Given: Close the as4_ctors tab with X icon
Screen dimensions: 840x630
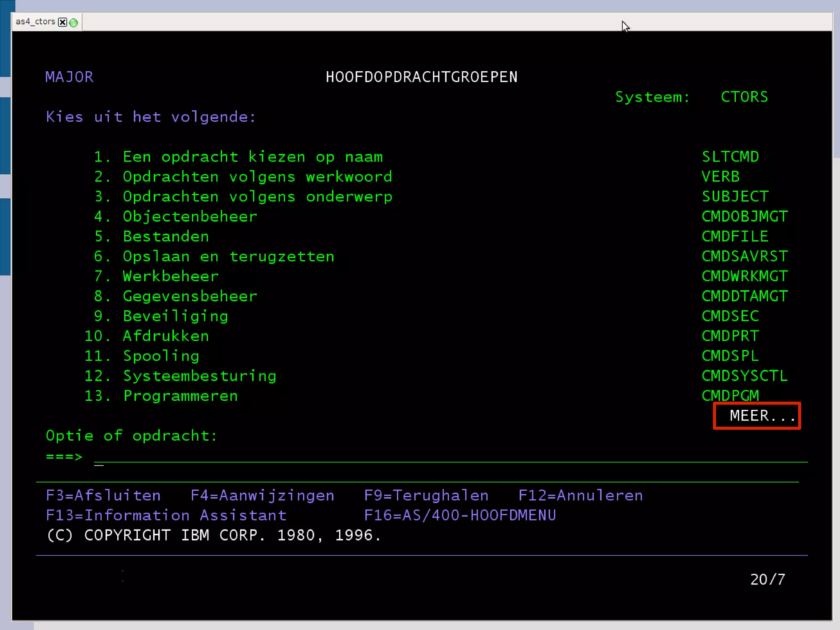Looking at the screenshot, I should click(x=62, y=22).
